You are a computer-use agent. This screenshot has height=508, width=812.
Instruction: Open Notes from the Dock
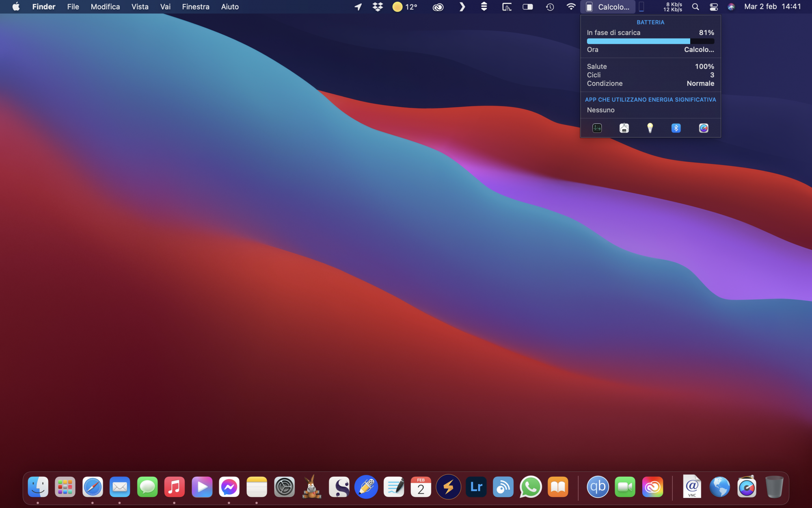click(257, 487)
